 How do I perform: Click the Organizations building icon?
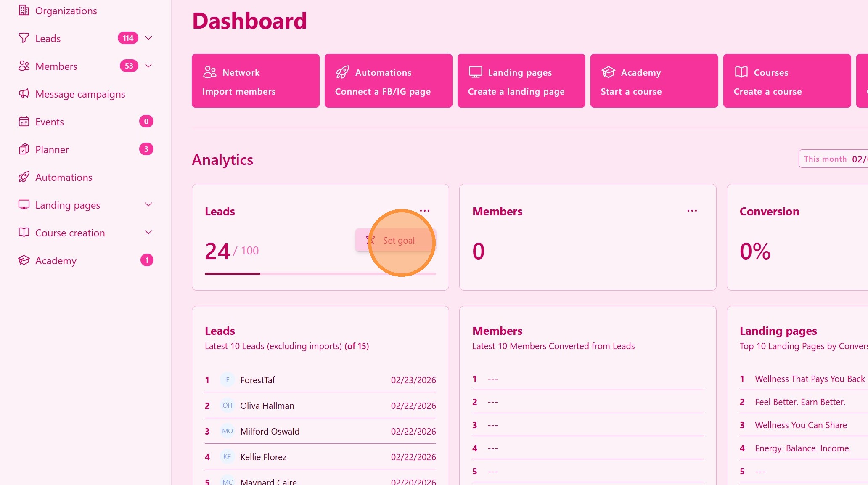(x=24, y=11)
